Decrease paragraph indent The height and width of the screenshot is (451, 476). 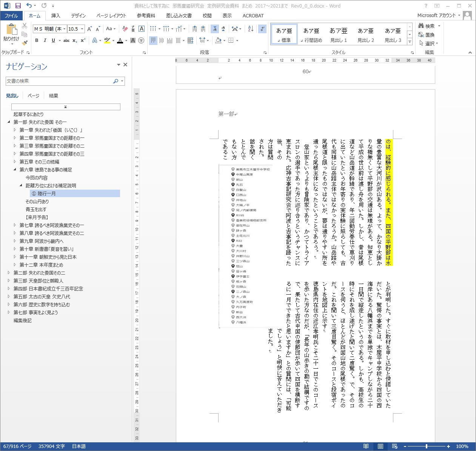[x=194, y=29]
